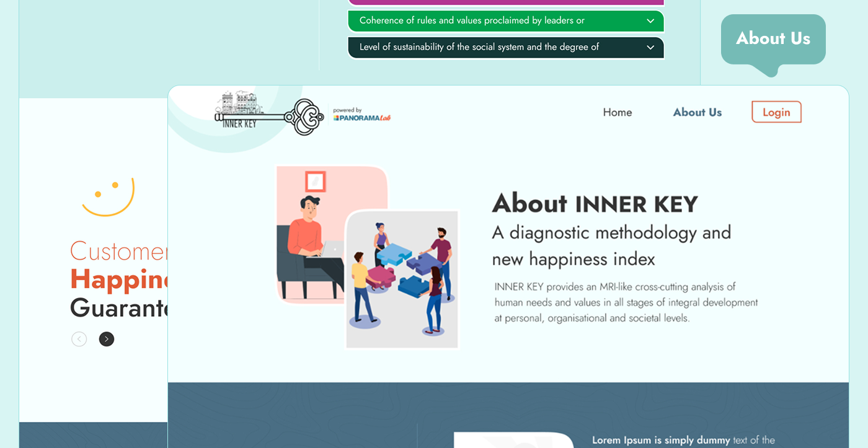The image size is (868, 448).
Task: Expand the green Coherence of rules chevron
Action: tap(650, 21)
